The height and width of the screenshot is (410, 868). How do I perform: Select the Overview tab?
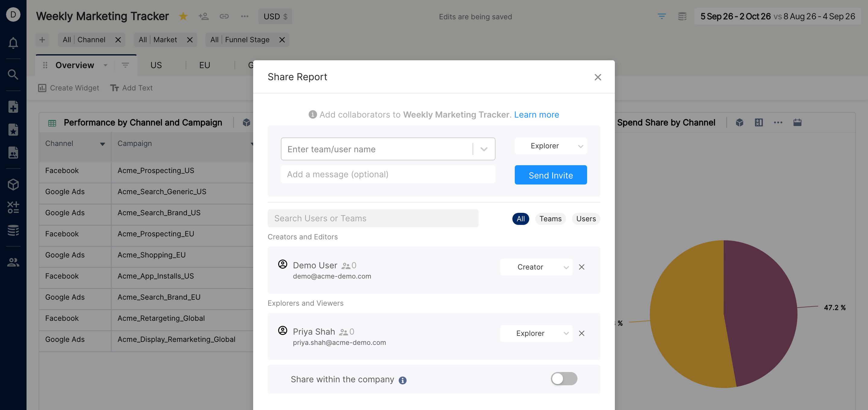pos(75,65)
